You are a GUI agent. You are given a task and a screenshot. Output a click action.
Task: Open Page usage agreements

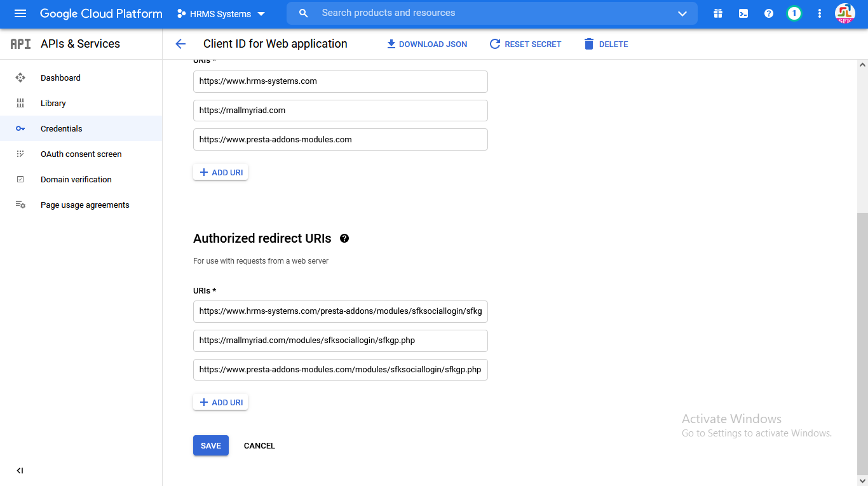[81, 205]
